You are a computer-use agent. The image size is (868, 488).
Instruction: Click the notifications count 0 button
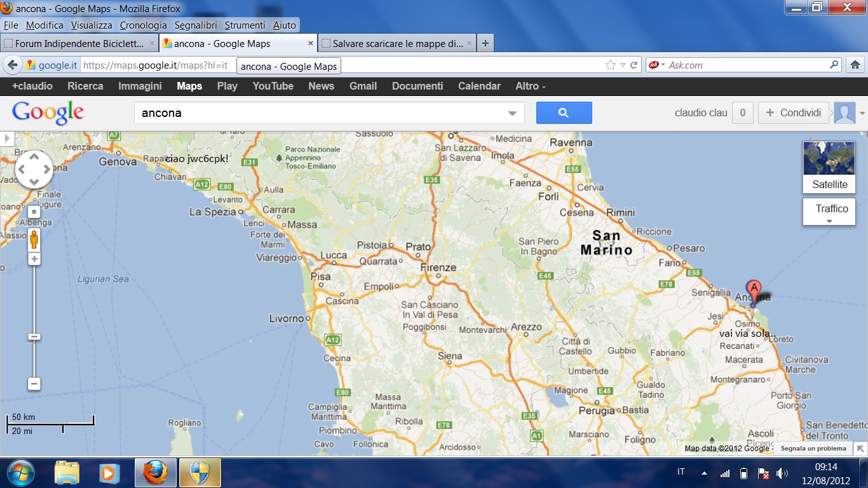(x=743, y=112)
